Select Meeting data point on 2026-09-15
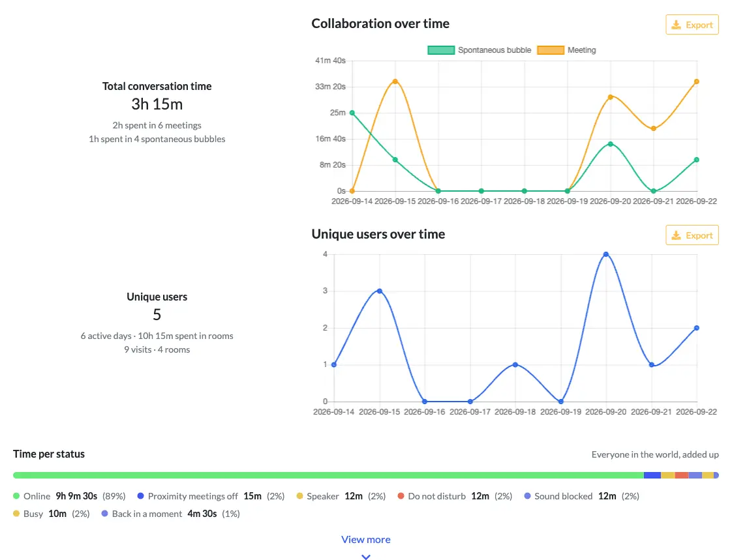 (395, 81)
